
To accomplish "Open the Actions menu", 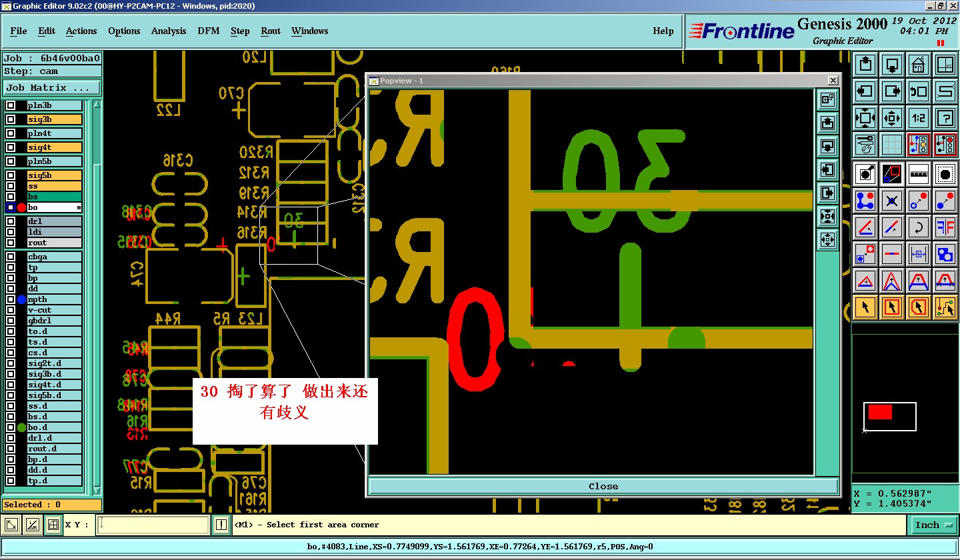I will coord(81,31).
